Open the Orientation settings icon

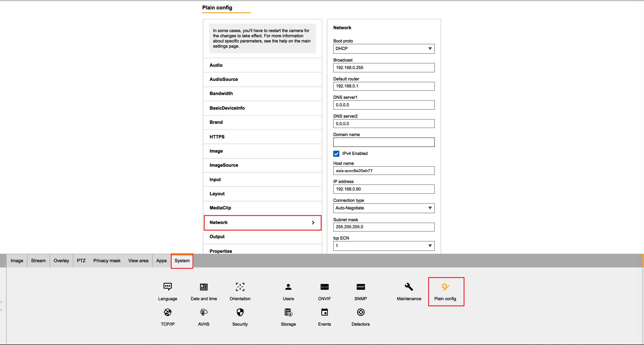click(240, 287)
